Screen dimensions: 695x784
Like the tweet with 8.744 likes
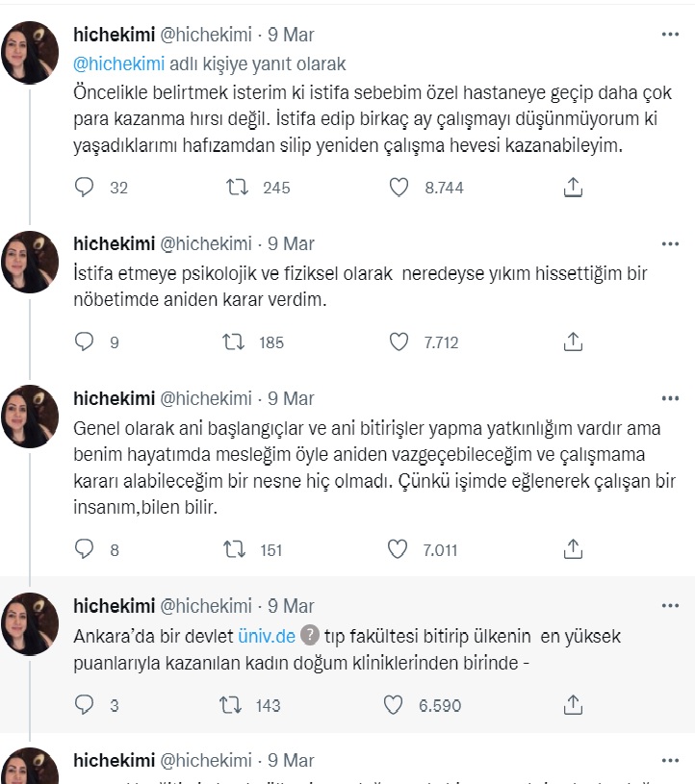point(399,188)
